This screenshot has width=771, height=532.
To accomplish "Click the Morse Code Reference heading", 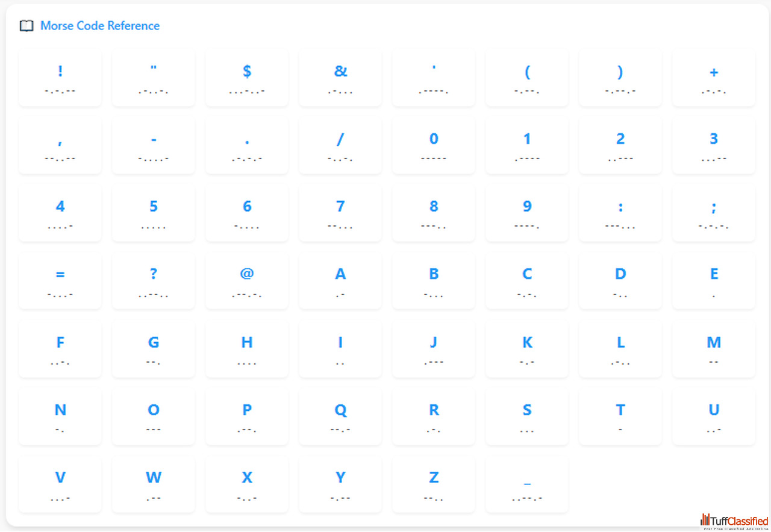I will tap(100, 26).
